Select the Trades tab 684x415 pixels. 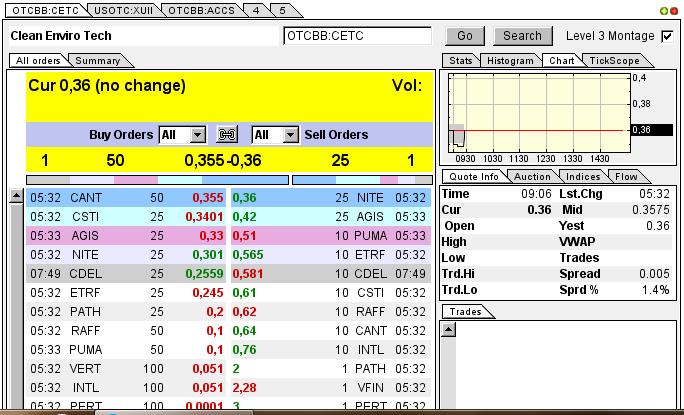465,312
